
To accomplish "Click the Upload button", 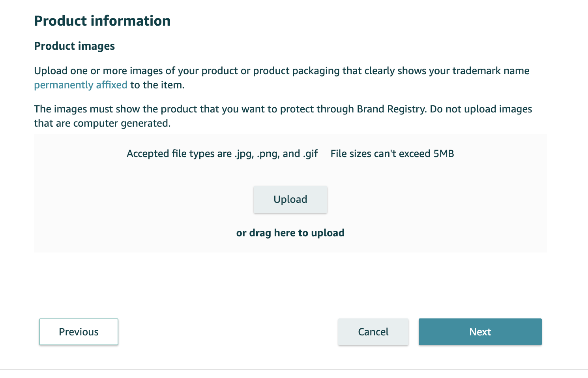I will coord(290,200).
